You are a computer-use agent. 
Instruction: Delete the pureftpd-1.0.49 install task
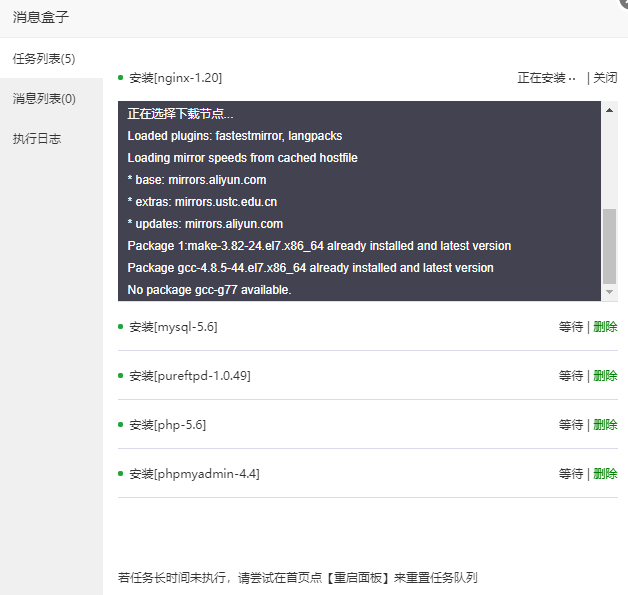tap(605, 376)
